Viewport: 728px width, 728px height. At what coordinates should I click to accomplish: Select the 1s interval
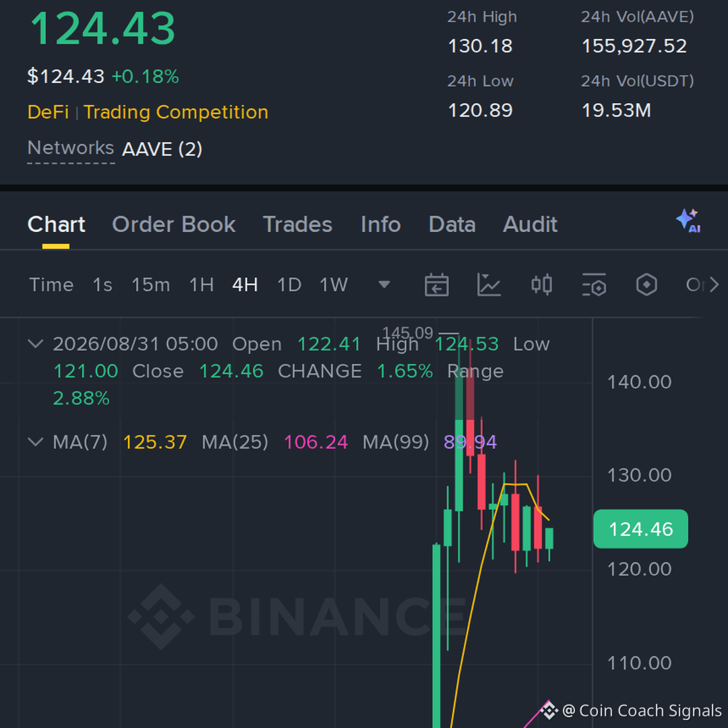tap(102, 284)
